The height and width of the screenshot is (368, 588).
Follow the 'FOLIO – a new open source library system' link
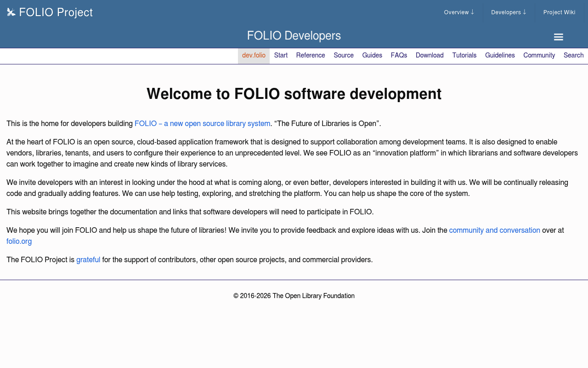click(203, 124)
